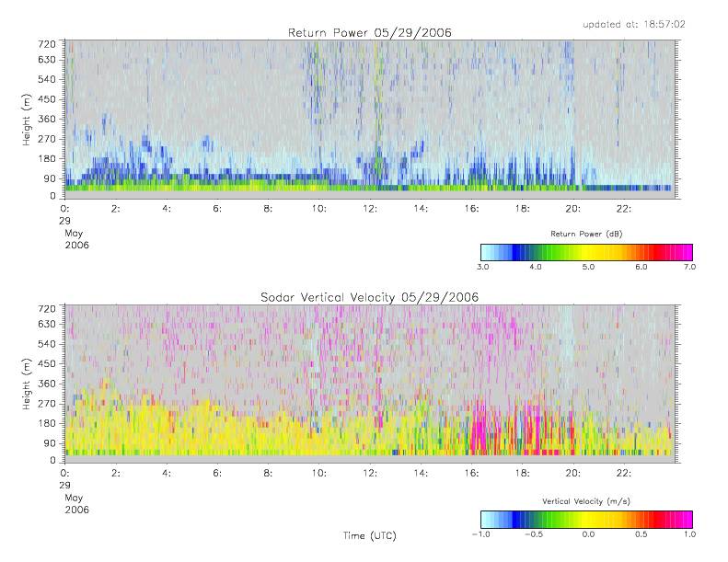The image size is (728, 562).
Task: Click the Vertical Velocity color scale bar
Action: click(586, 520)
